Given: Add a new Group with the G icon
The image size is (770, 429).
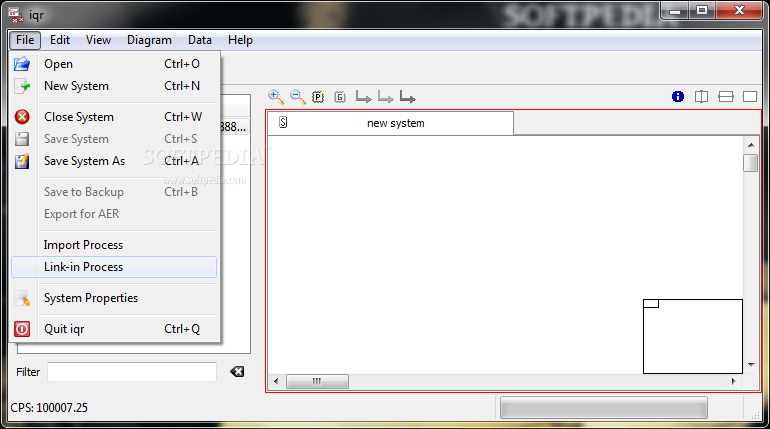Looking at the screenshot, I should (x=340, y=97).
